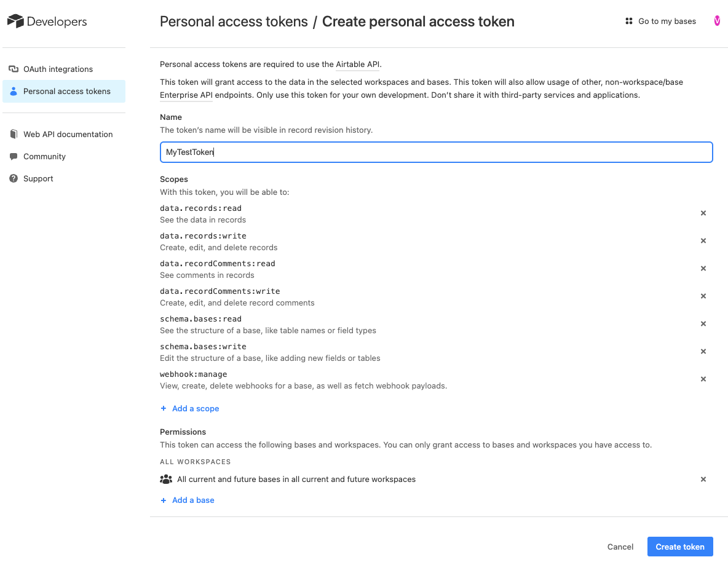Image resolution: width=728 pixels, height=565 pixels.
Task: Follow the Airtable API link
Action: tap(358, 65)
